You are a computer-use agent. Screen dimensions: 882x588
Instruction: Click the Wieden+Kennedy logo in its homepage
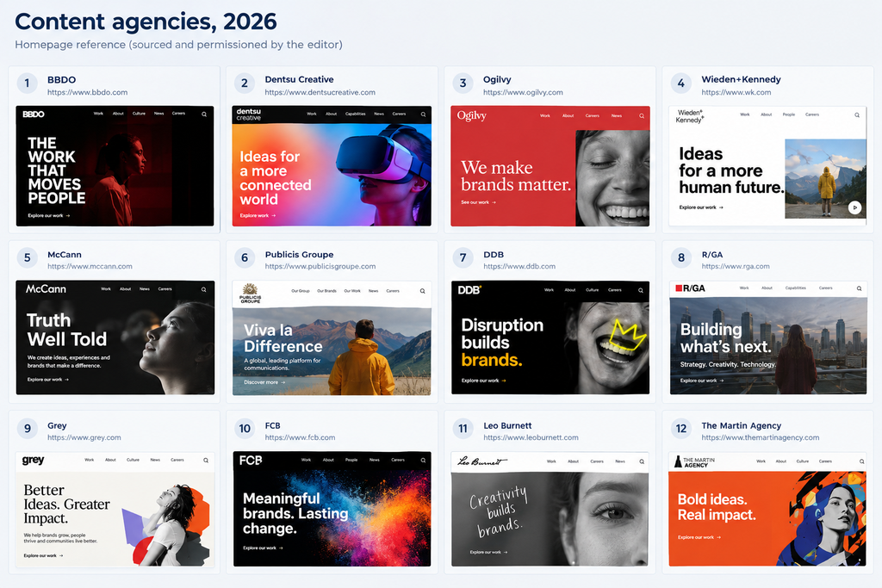point(690,116)
